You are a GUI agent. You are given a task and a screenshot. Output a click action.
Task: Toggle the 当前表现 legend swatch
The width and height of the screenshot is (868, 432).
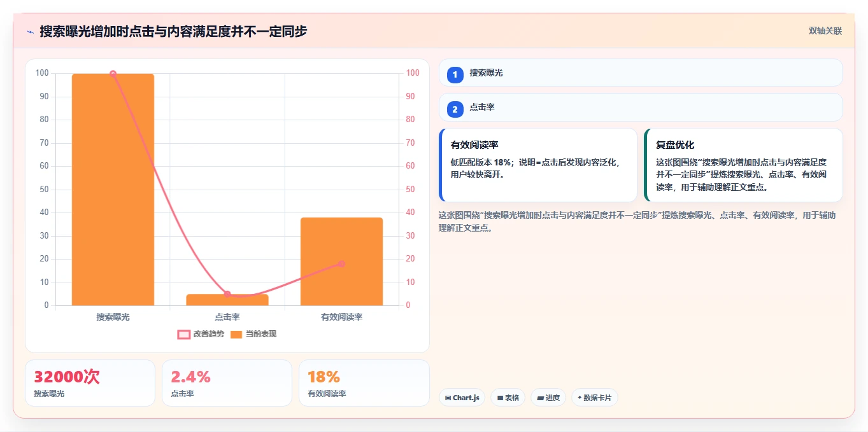(236, 334)
